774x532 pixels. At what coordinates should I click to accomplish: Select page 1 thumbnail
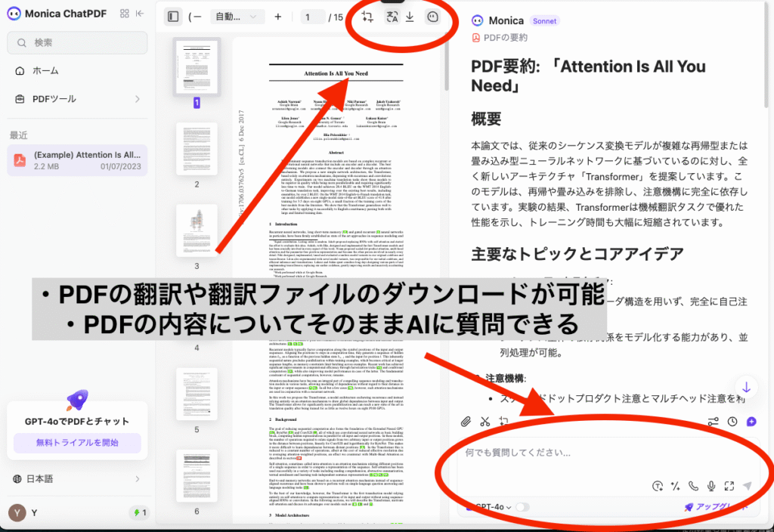(197, 67)
